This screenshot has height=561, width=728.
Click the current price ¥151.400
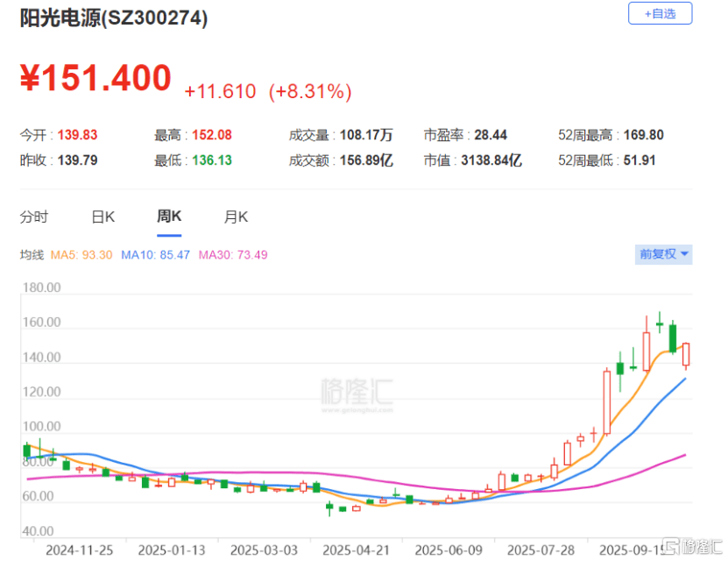[95, 79]
